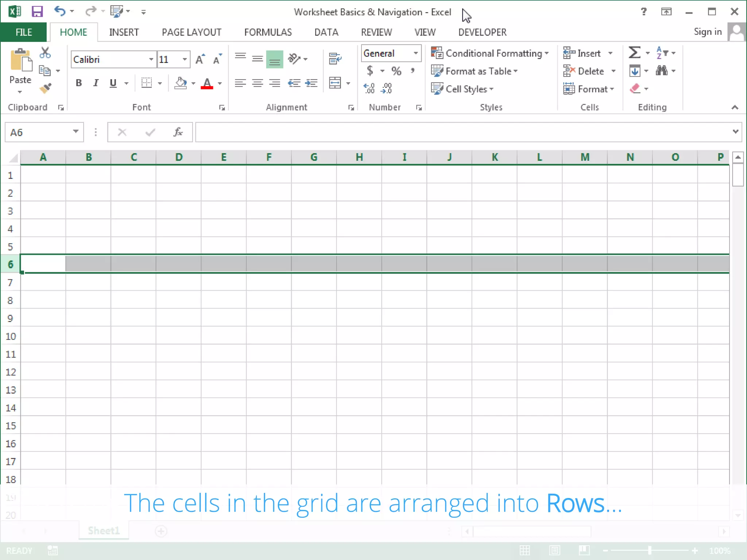
Task: Toggle Align Right
Action: click(x=275, y=83)
